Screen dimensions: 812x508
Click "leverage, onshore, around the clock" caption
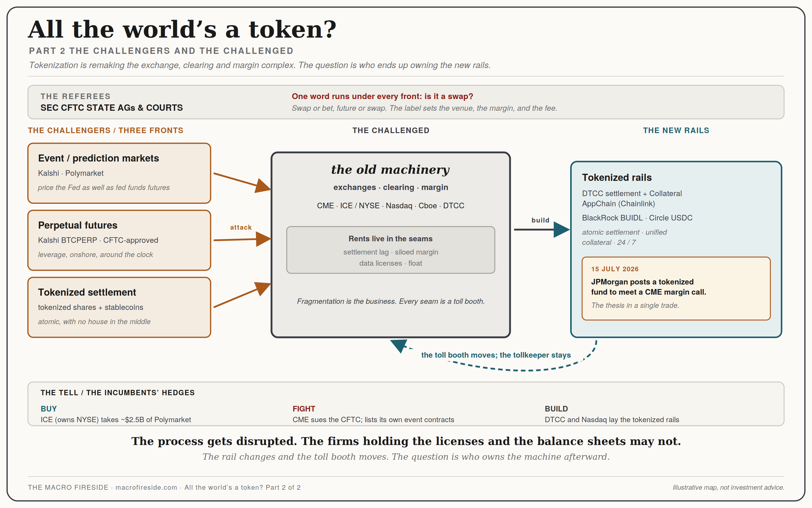click(x=95, y=255)
